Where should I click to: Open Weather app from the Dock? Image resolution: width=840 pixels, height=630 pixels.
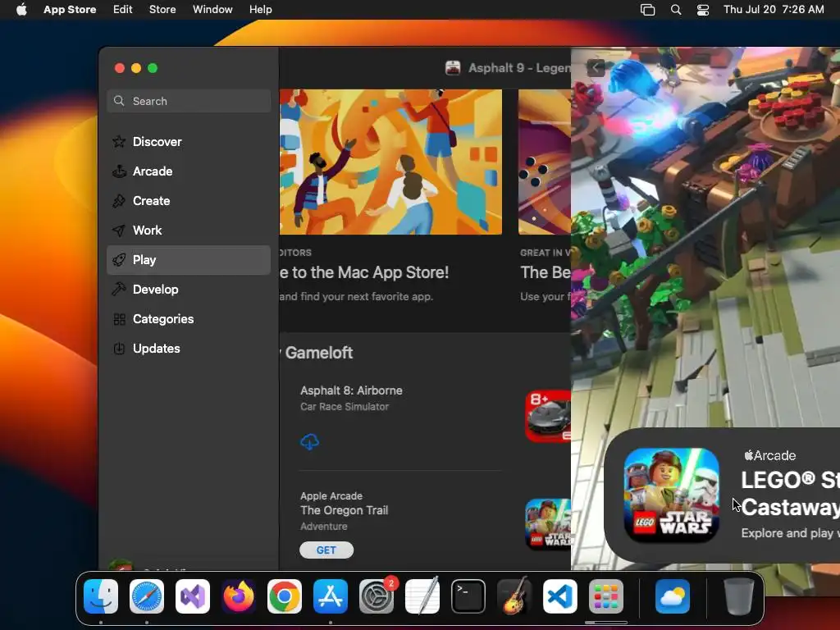(673, 596)
